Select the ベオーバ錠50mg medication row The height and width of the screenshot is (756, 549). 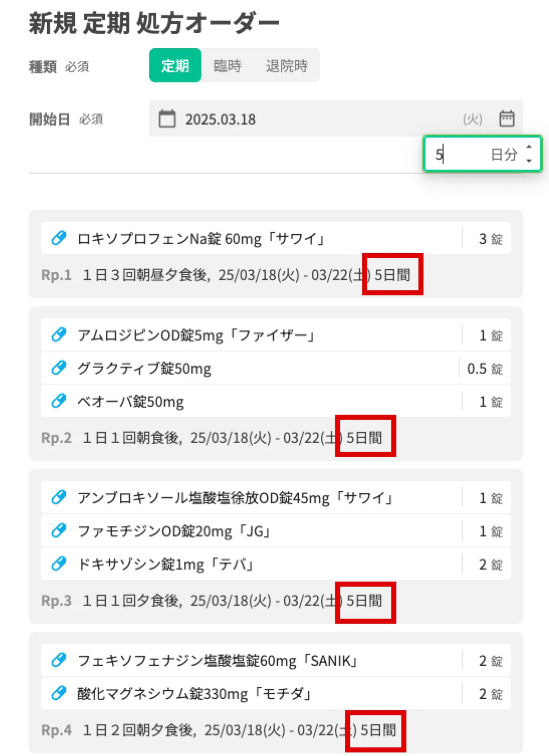pyautogui.click(x=251, y=401)
